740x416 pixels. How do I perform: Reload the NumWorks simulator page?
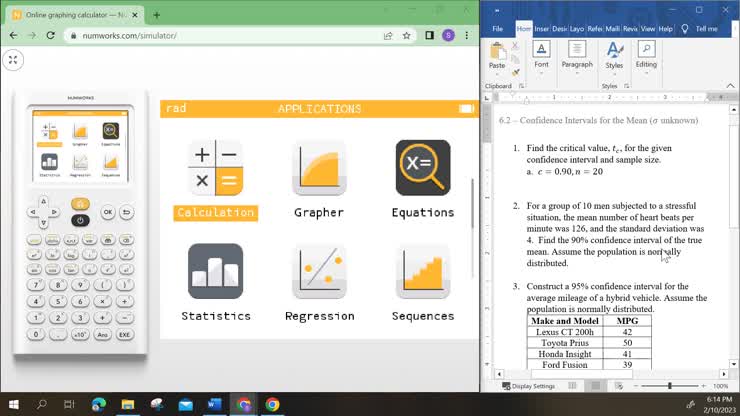click(x=50, y=35)
